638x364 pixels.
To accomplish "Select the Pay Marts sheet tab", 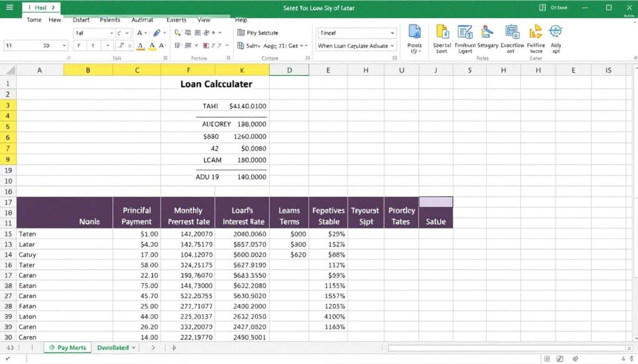I will [x=67, y=348].
